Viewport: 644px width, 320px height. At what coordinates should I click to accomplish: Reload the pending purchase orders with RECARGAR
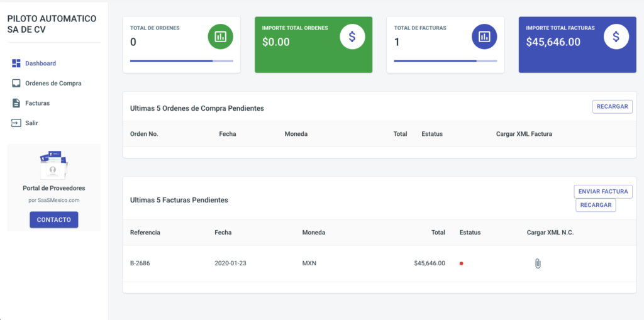tap(612, 107)
